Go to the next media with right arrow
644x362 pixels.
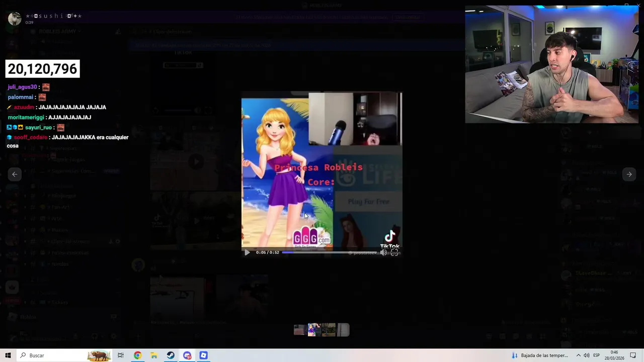[629, 174]
